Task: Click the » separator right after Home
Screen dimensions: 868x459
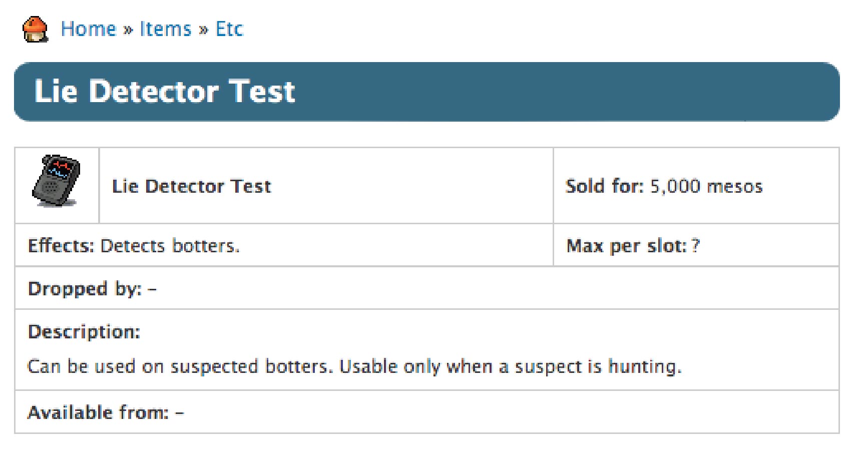Action: point(128,30)
